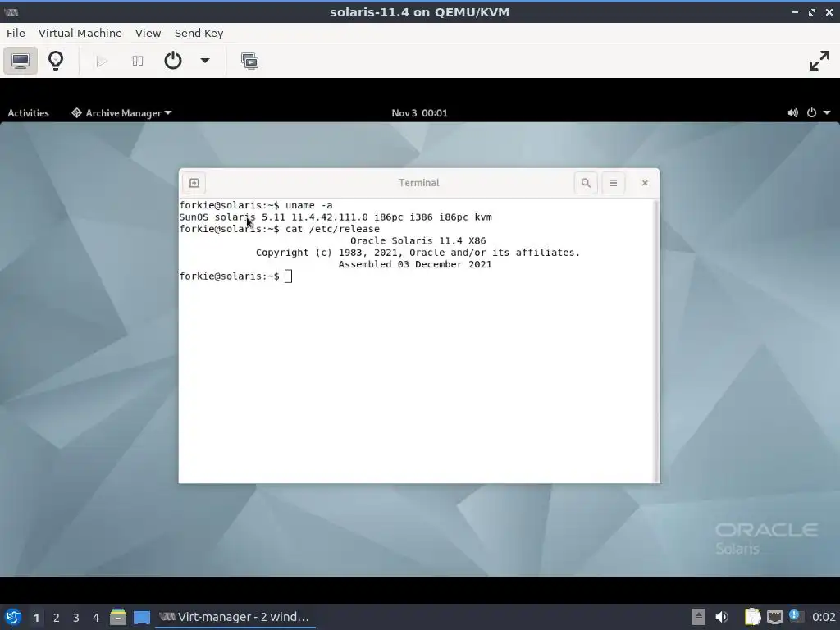Switch to workspace 4

(96, 618)
